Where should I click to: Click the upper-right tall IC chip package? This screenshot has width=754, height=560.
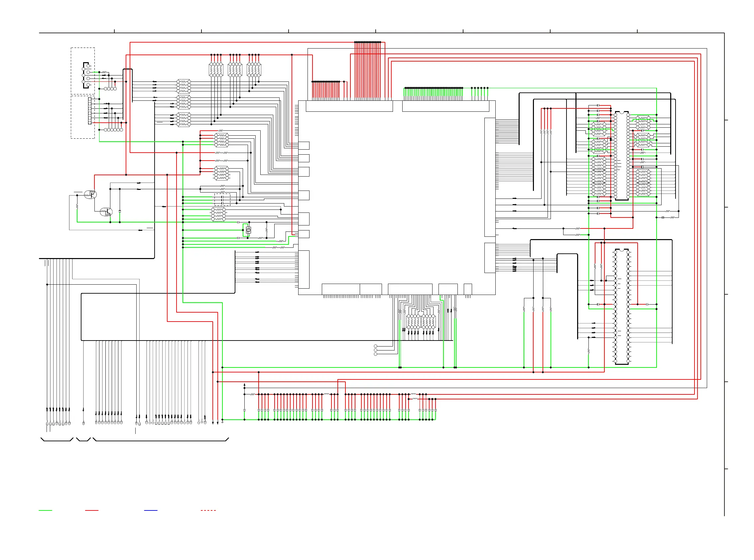coord(621,156)
